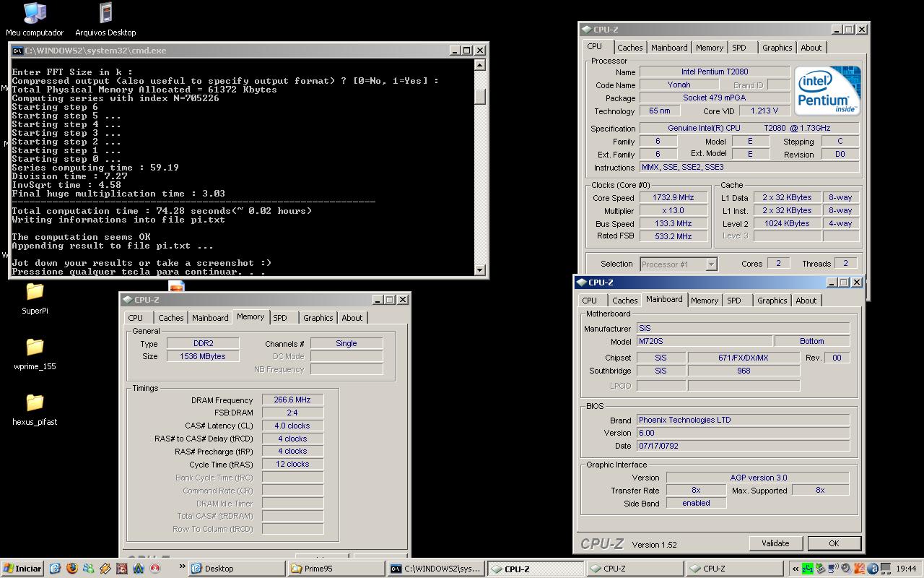Click the AGP version 3.0 field
Image resolution: width=924 pixels, height=578 pixels.
pos(758,478)
